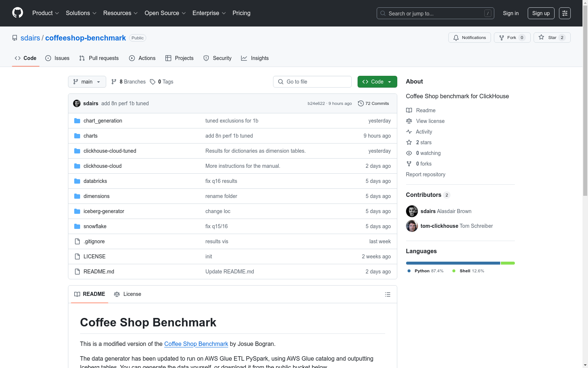This screenshot has height=368, width=588.
Task: View the 72 Commits history
Action: [373, 103]
